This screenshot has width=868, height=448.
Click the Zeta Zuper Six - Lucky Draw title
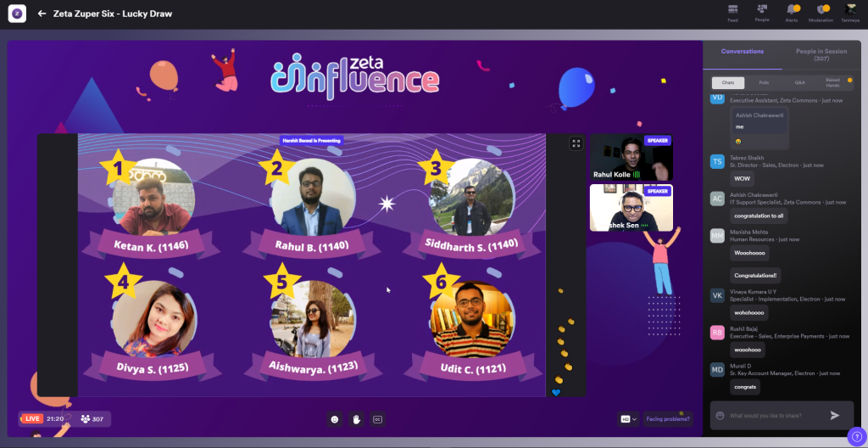(x=113, y=14)
